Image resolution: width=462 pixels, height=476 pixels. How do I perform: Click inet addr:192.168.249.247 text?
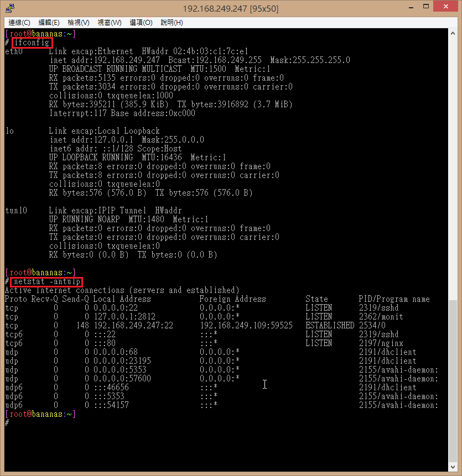coord(105,60)
